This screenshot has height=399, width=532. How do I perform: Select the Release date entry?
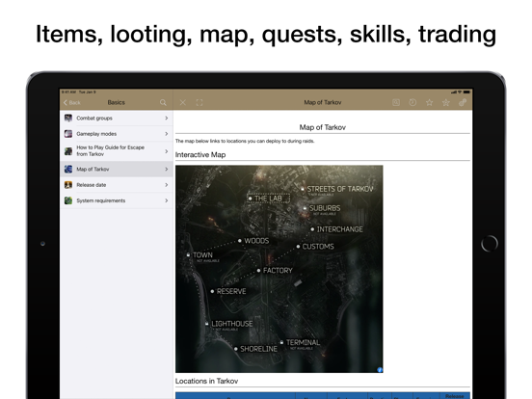117,185
